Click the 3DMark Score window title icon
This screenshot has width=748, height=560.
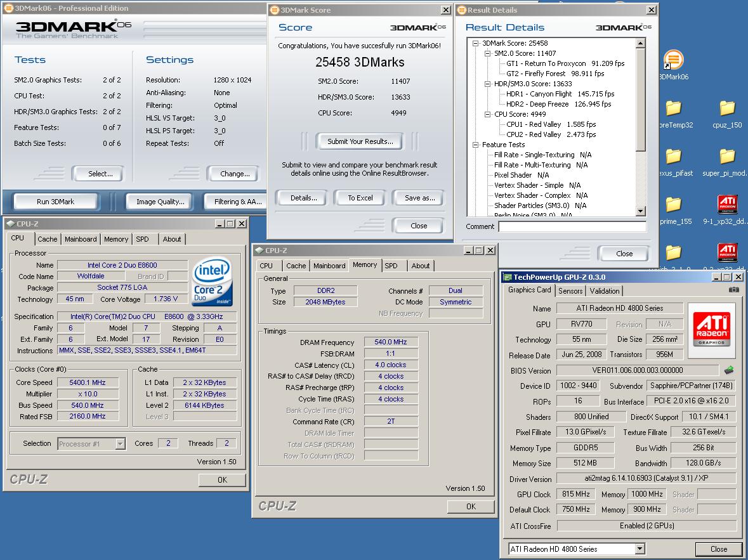coord(274,10)
